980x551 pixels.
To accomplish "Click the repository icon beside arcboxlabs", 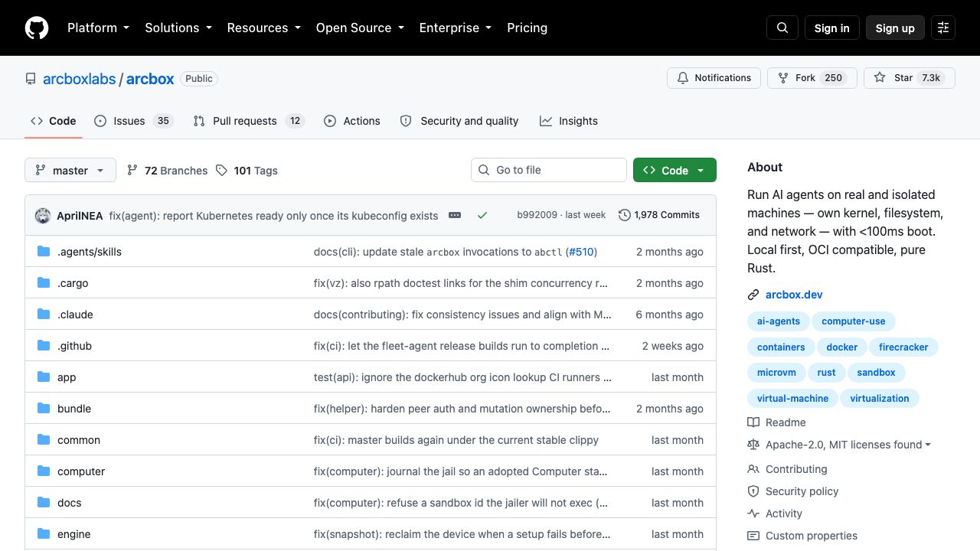I will 31,79.
